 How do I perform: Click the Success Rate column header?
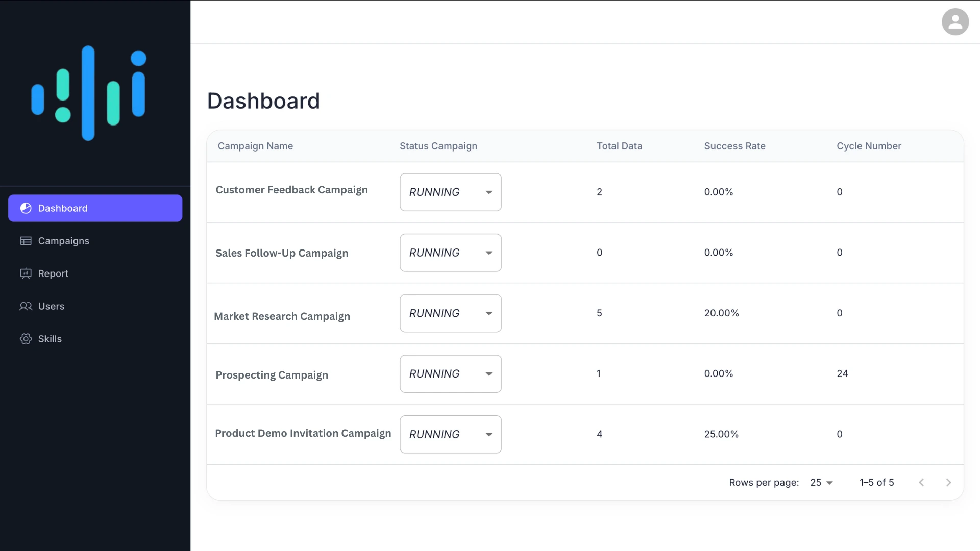pos(734,146)
